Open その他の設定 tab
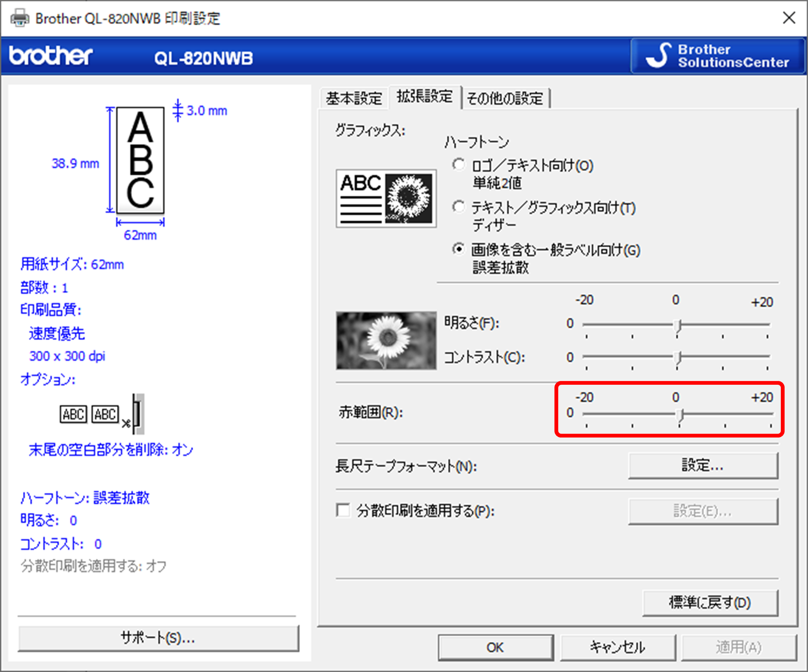 [x=505, y=98]
